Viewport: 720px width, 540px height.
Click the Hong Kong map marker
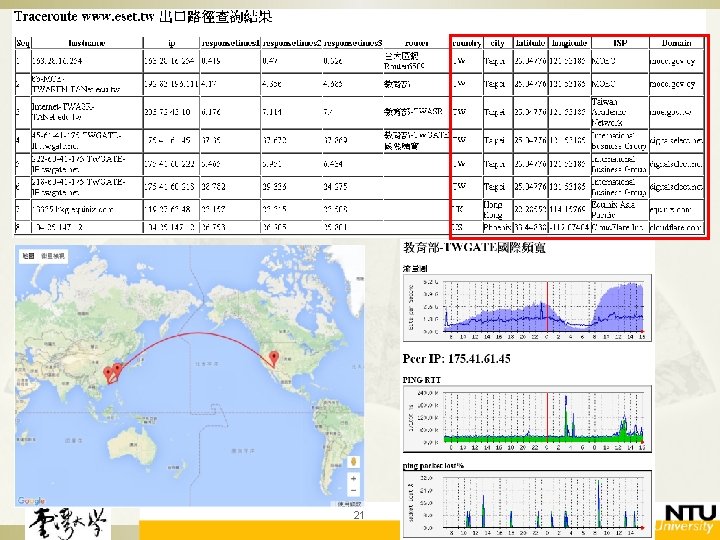click(108, 374)
